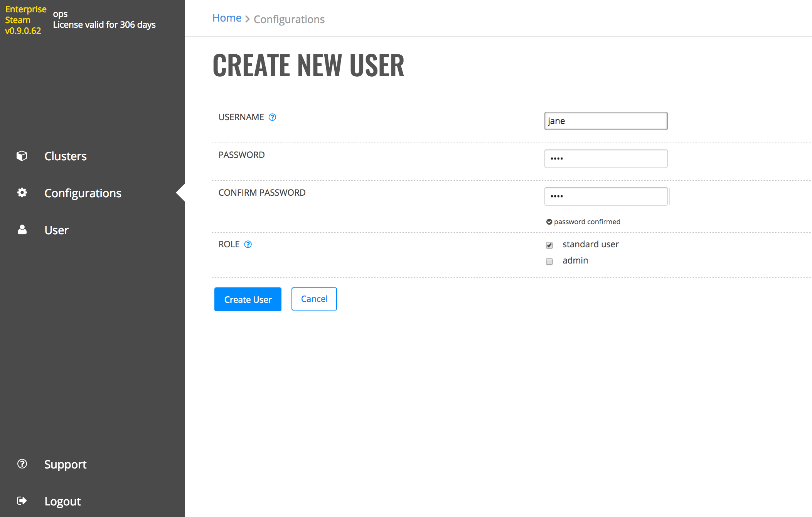Screen dimensions: 812x517
Task: Uncheck the standard user checkbox
Action: [x=549, y=245]
